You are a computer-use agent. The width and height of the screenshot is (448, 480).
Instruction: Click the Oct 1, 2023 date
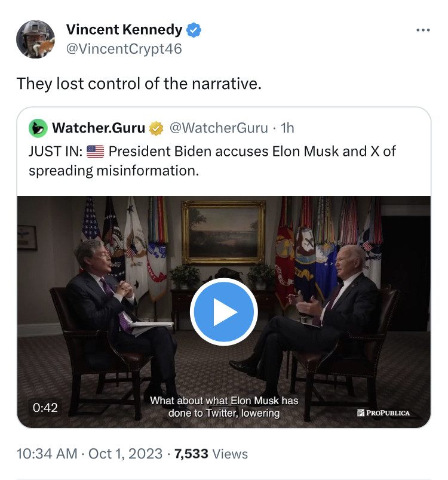pos(125,454)
